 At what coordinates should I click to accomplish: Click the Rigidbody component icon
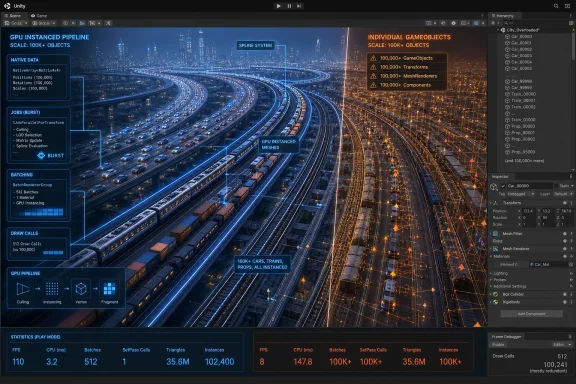coord(496,302)
